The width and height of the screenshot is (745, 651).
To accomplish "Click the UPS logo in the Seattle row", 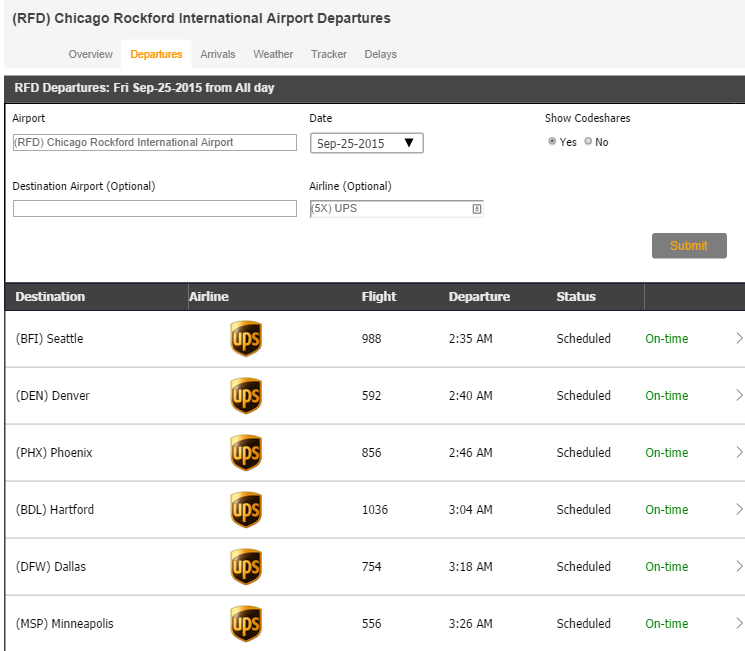I will click(246, 339).
